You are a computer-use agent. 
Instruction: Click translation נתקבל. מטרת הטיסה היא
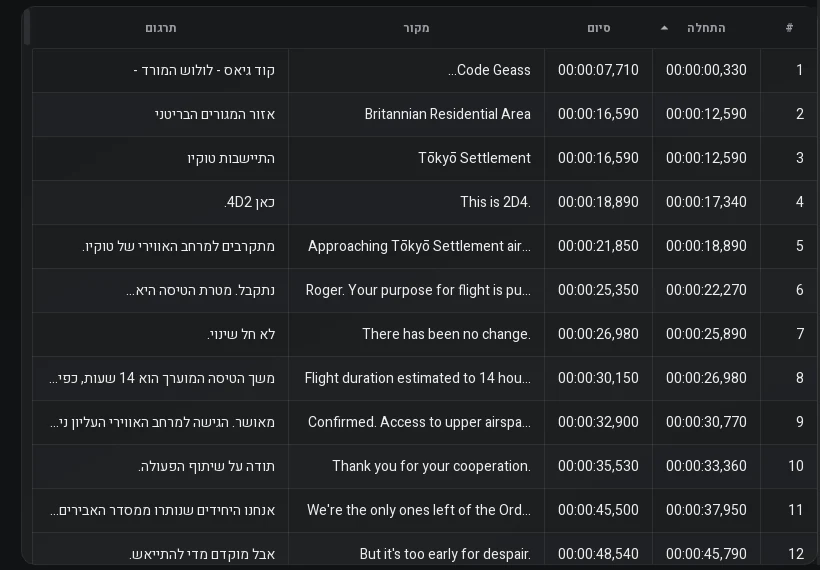[161, 290]
